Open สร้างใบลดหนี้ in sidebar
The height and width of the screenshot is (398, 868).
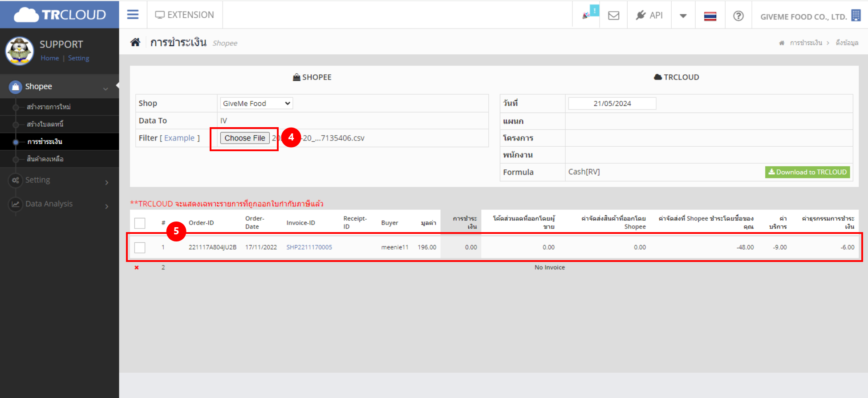[x=45, y=124]
